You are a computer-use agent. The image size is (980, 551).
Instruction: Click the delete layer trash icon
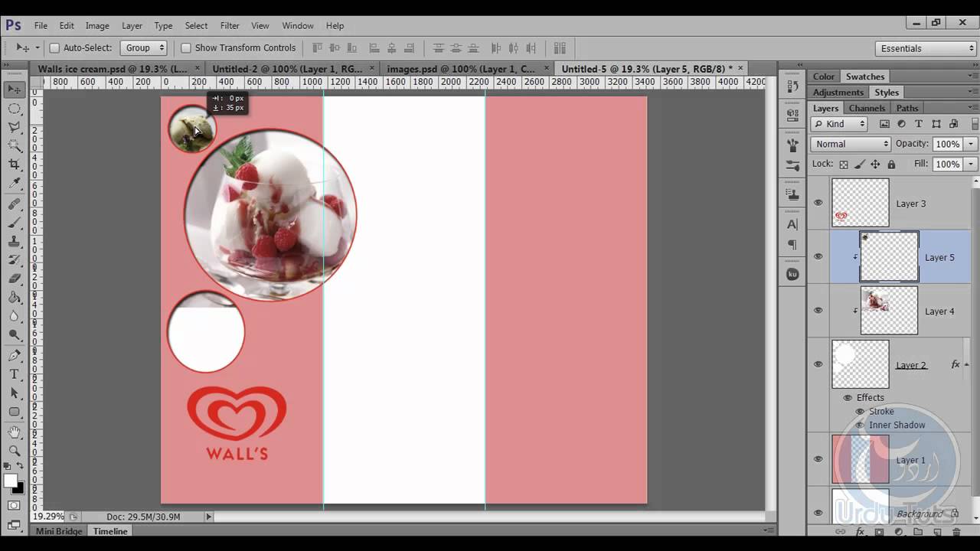pos(956,532)
